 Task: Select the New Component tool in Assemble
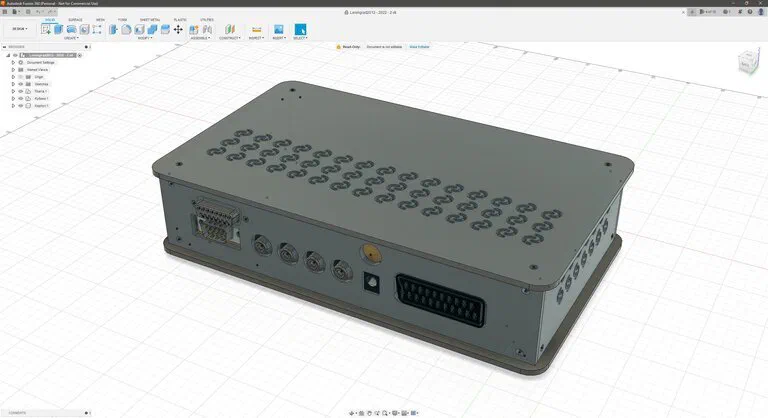click(x=194, y=29)
